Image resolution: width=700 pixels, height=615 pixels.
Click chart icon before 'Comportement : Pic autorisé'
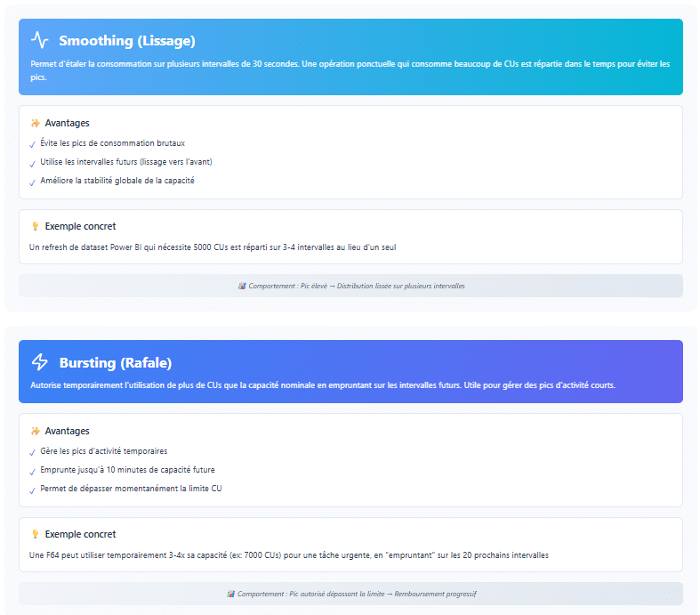(230, 595)
